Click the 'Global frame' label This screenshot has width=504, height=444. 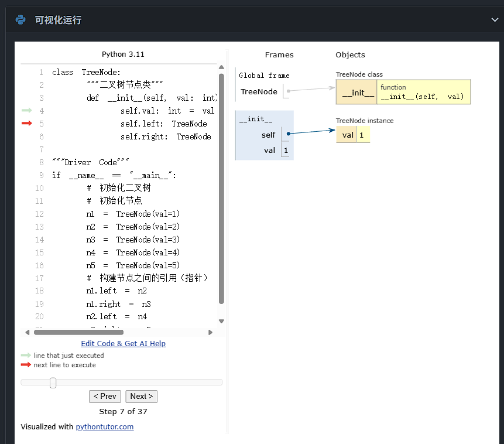click(264, 76)
